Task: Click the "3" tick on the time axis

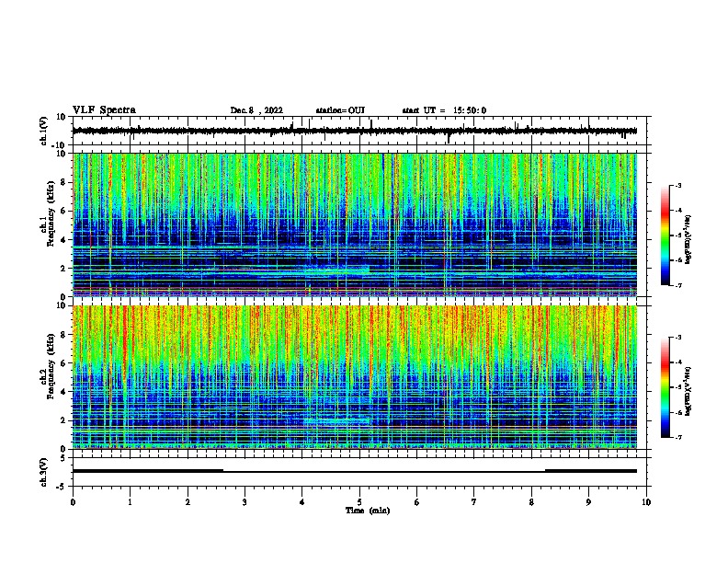Action: click(245, 502)
